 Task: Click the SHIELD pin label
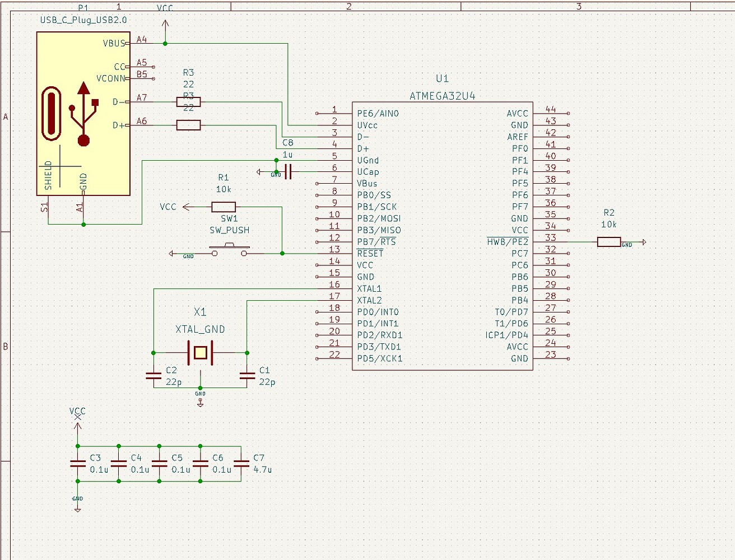(48, 175)
